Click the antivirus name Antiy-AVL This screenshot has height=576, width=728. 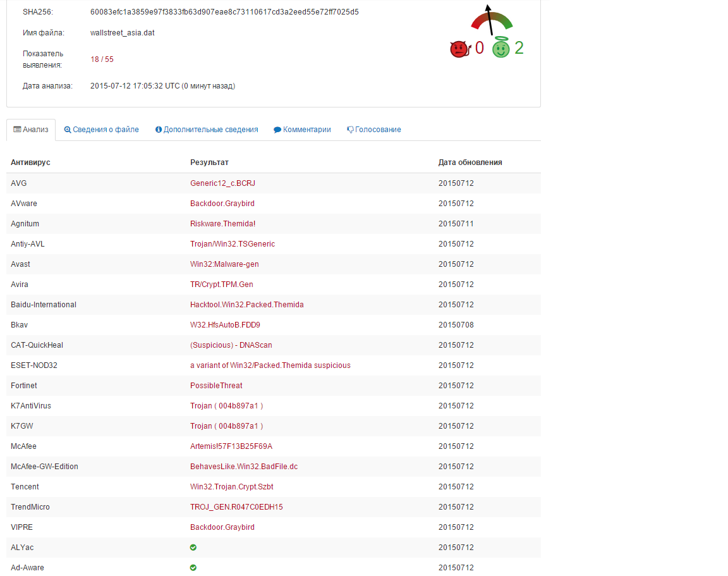tap(28, 244)
